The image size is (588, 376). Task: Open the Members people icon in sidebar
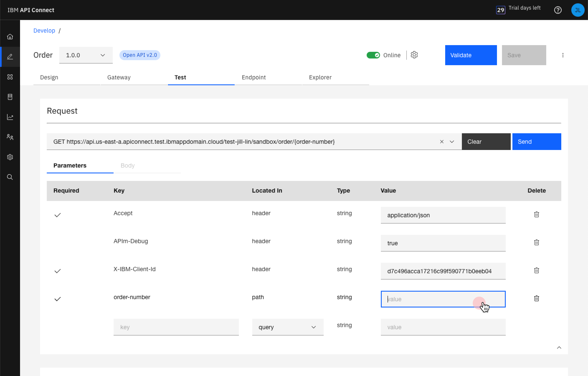pos(10,137)
